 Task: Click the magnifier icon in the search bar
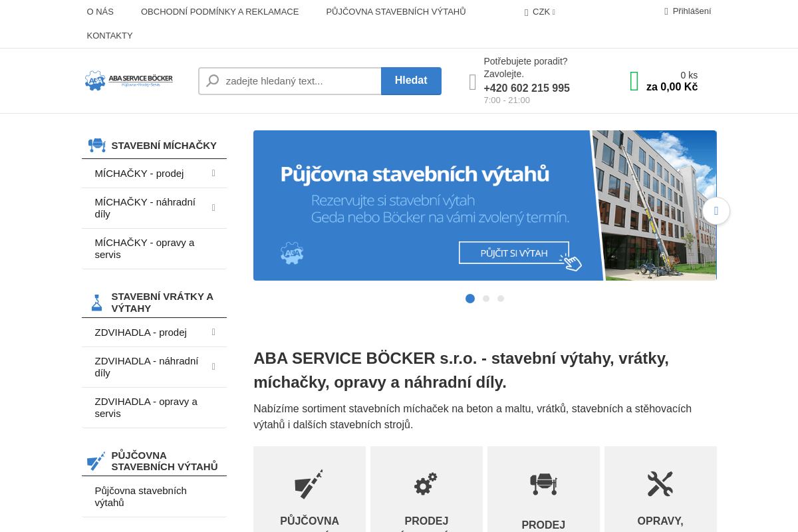[x=212, y=80]
